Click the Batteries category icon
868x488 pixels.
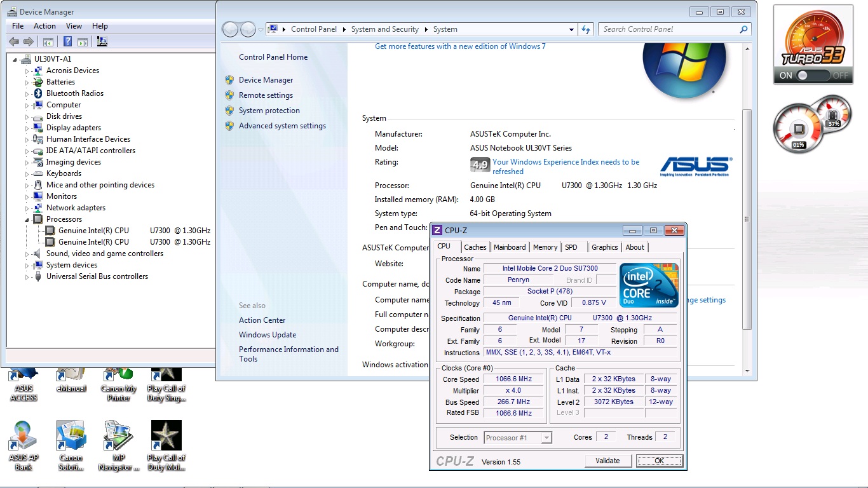pos(38,82)
